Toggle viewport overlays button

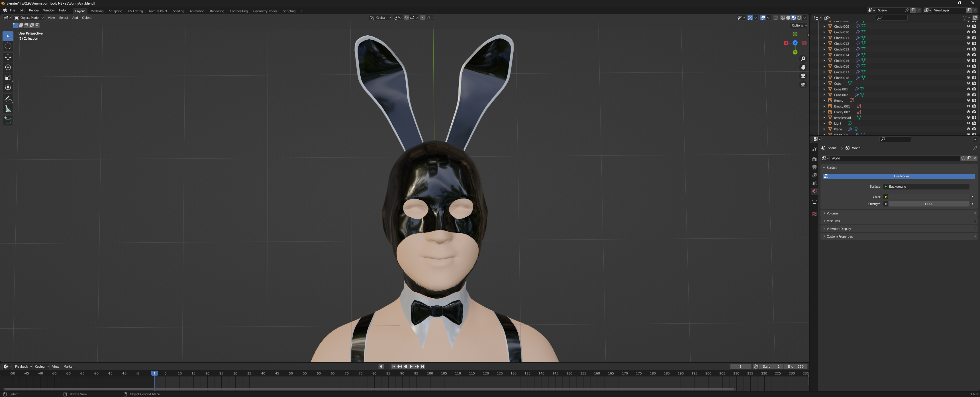click(763, 18)
